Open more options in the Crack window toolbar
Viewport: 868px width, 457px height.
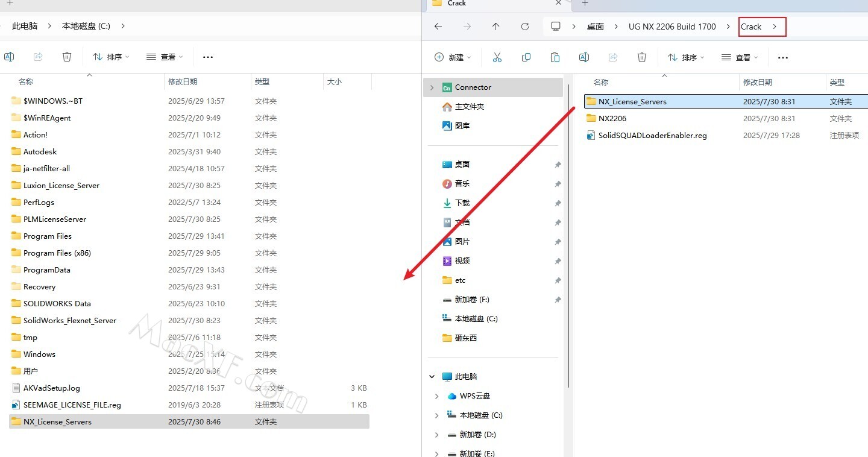pyautogui.click(x=783, y=57)
